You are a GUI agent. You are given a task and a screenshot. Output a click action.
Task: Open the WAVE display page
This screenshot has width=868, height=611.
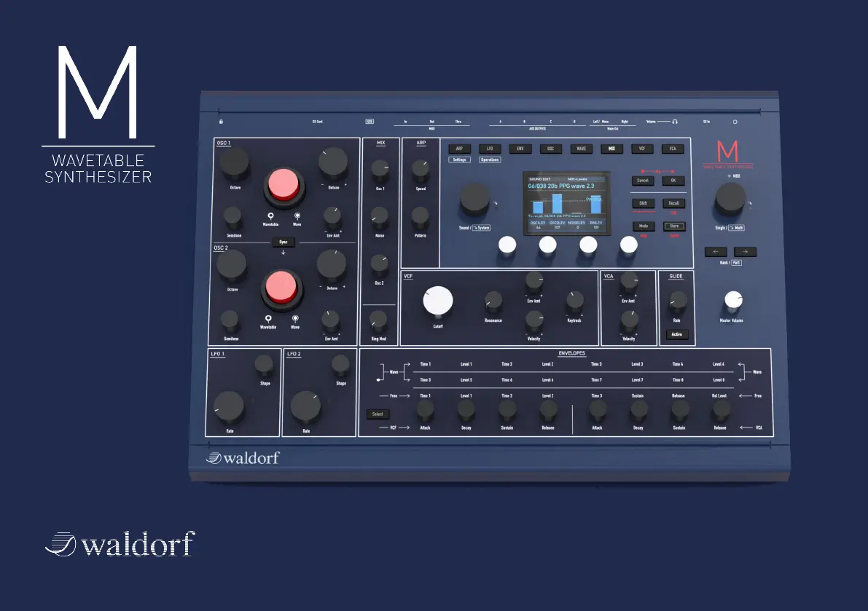pyautogui.click(x=582, y=149)
